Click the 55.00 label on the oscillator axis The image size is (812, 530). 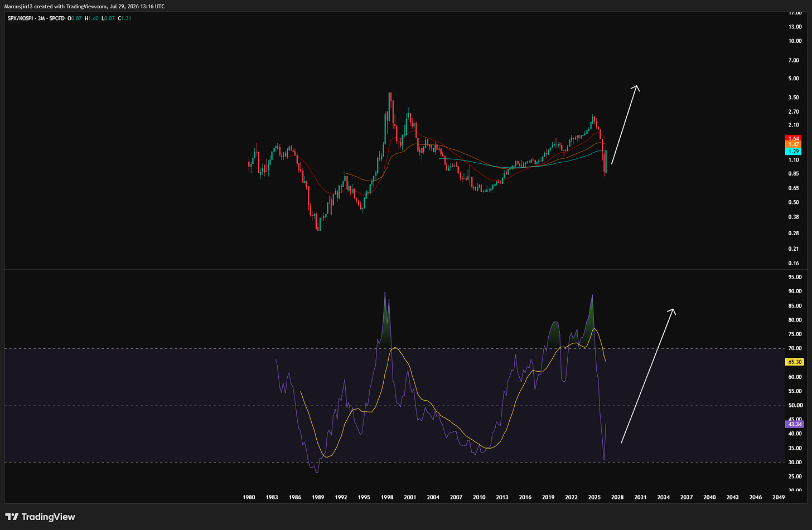[795, 391]
